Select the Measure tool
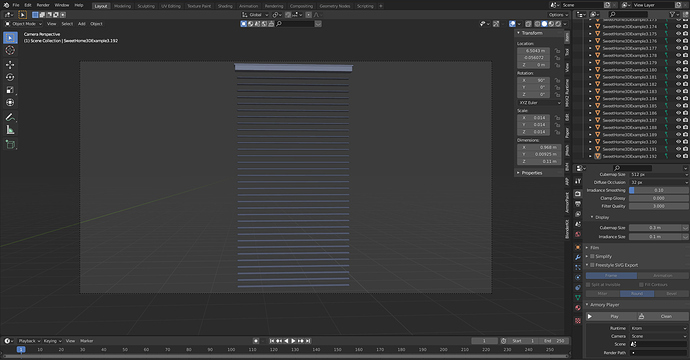 [10, 130]
